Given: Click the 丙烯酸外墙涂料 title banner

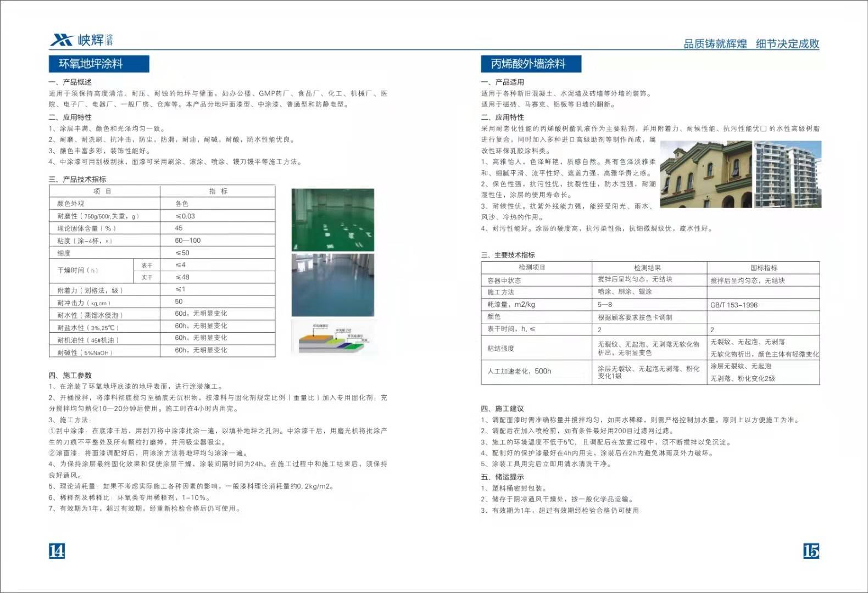Looking at the screenshot, I should click(x=531, y=64).
